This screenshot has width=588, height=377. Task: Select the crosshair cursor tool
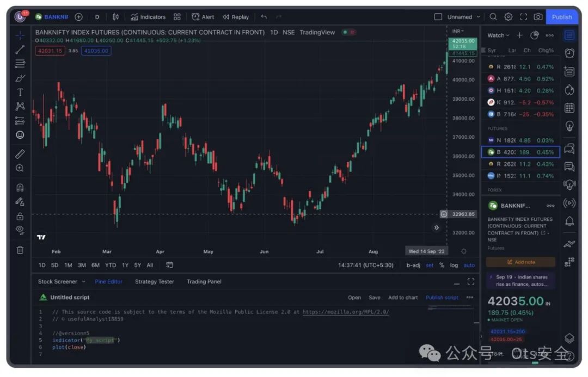click(x=20, y=35)
